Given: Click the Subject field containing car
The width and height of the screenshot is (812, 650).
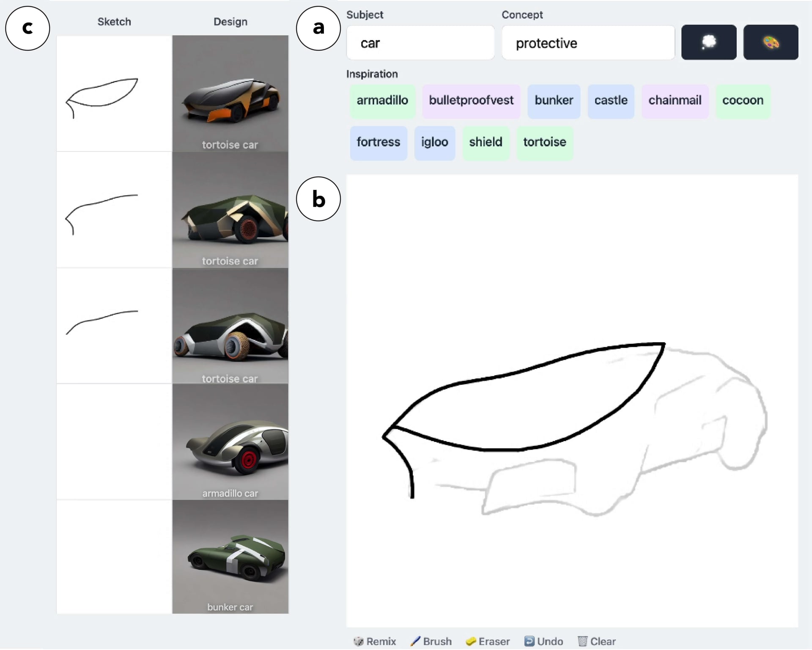Looking at the screenshot, I should point(420,42).
